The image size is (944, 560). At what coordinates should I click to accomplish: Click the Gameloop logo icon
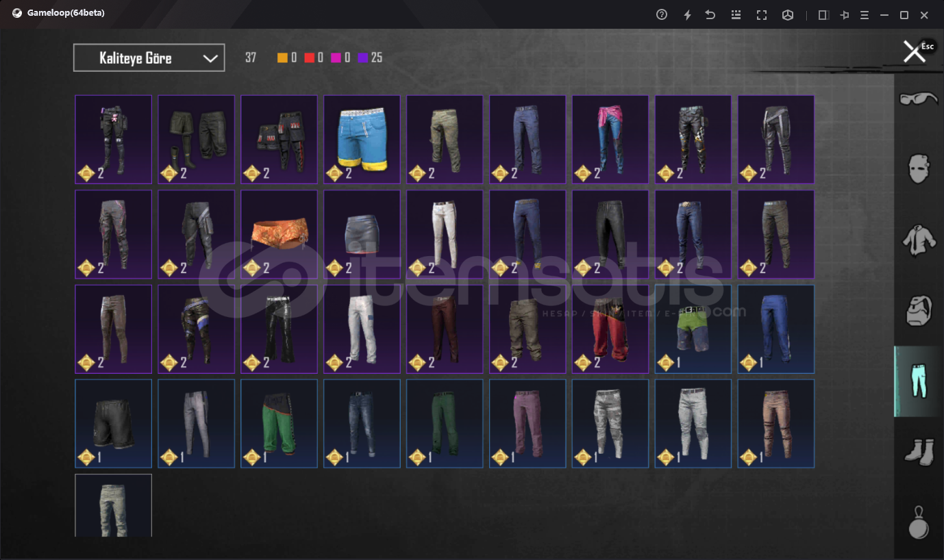(17, 13)
